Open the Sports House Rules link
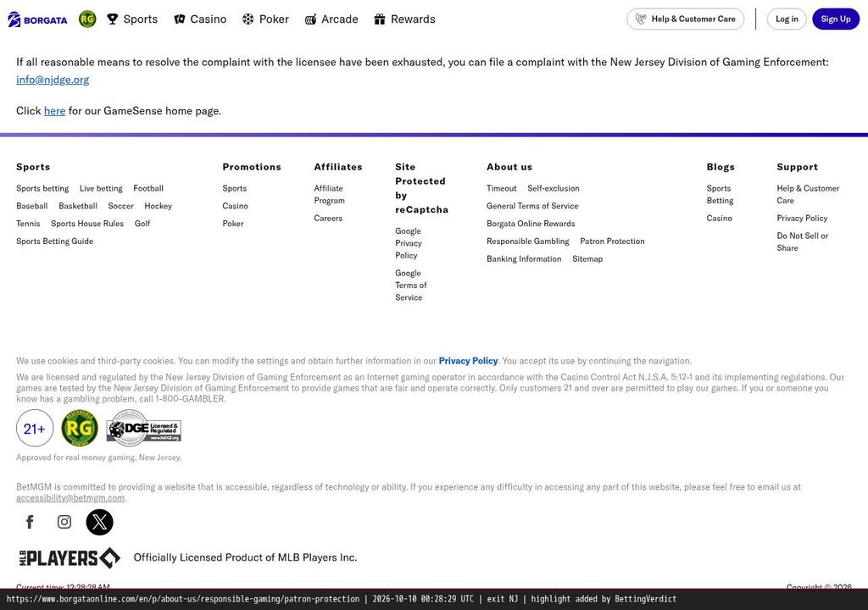Viewport: 868px width, 610px height. pos(87,224)
